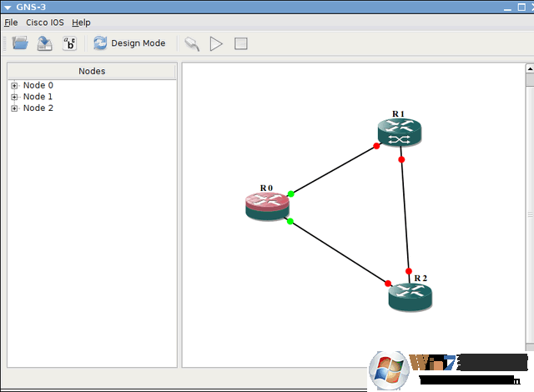Open the File menu
The height and width of the screenshot is (392, 534).
[x=11, y=23]
